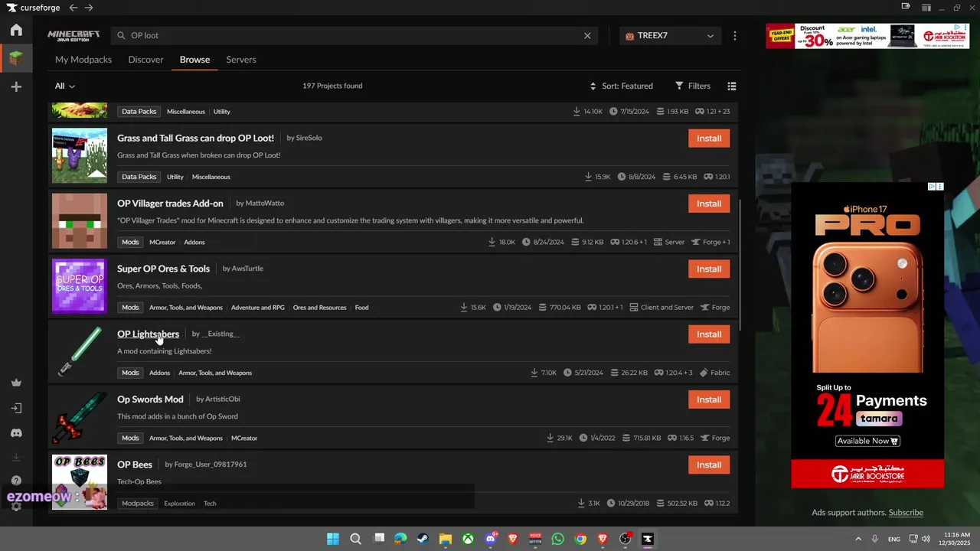Select the Minecraft grass block game icon
The image size is (980, 551).
click(16, 58)
